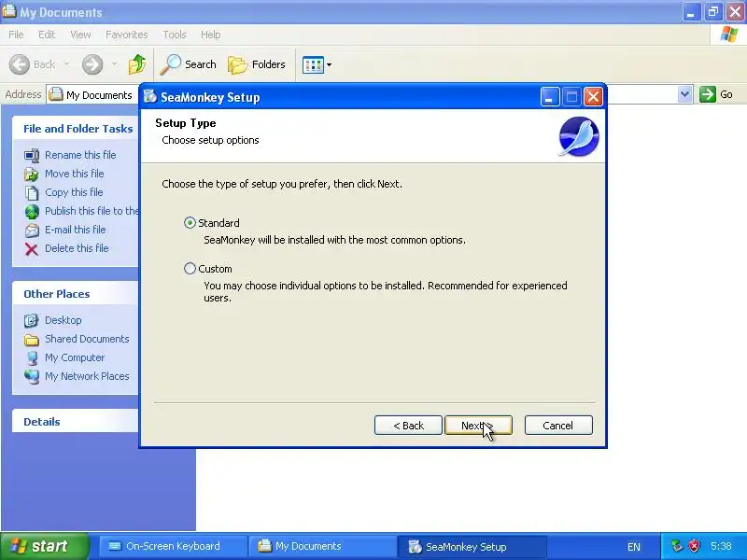Click the EN language indicator
The width and height of the screenshot is (747, 560).
coord(634,547)
